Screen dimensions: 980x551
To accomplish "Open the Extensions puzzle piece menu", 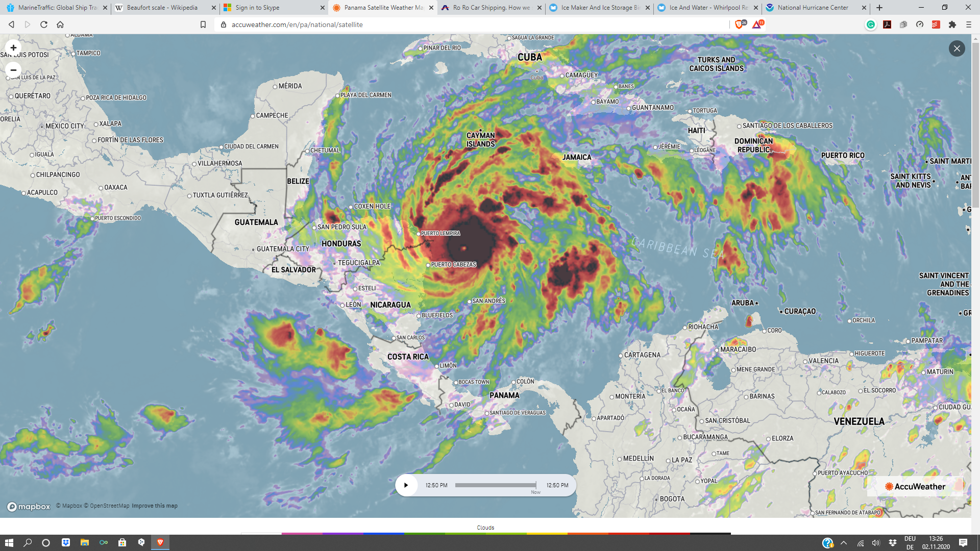I will (x=952, y=24).
